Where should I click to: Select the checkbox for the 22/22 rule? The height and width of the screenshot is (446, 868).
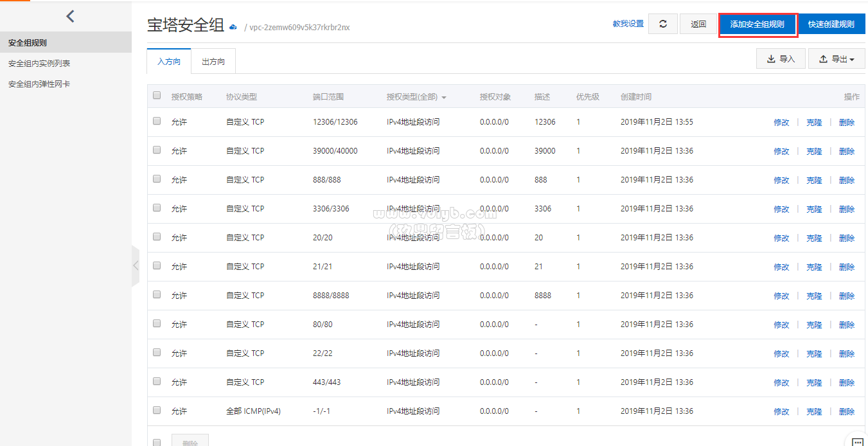click(x=157, y=352)
